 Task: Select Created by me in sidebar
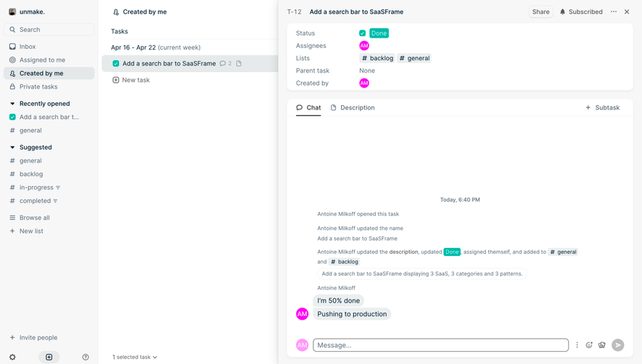[x=49, y=73]
